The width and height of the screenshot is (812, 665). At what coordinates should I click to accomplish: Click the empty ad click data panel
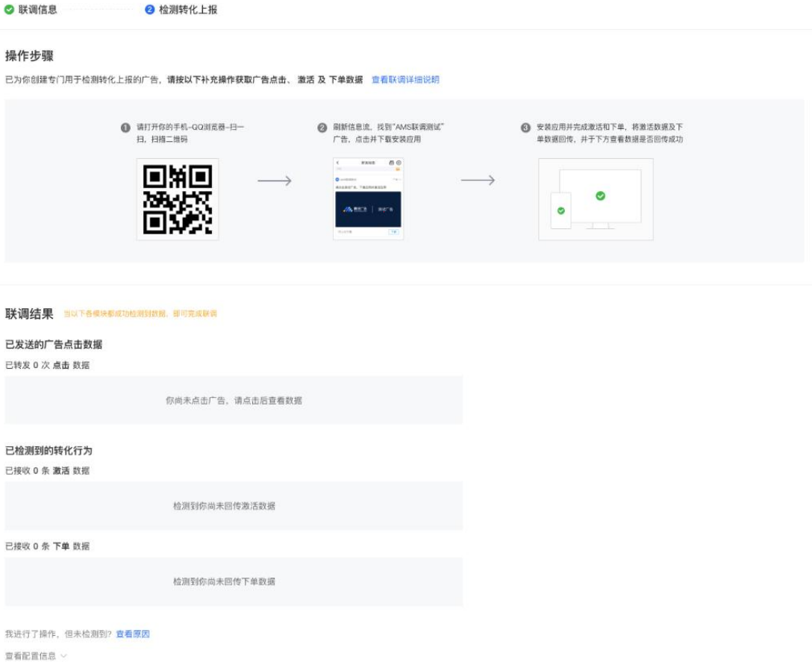click(234, 400)
